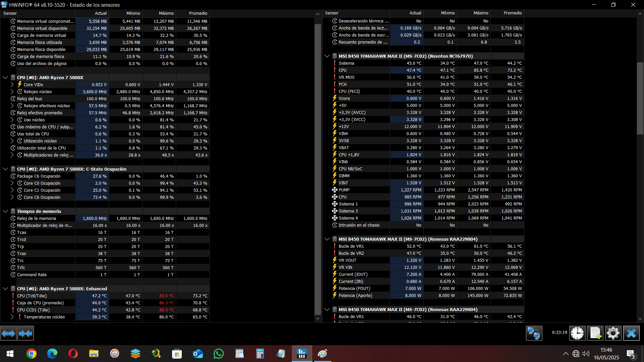Open notification center icon

pyautogui.click(x=631, y=354)
